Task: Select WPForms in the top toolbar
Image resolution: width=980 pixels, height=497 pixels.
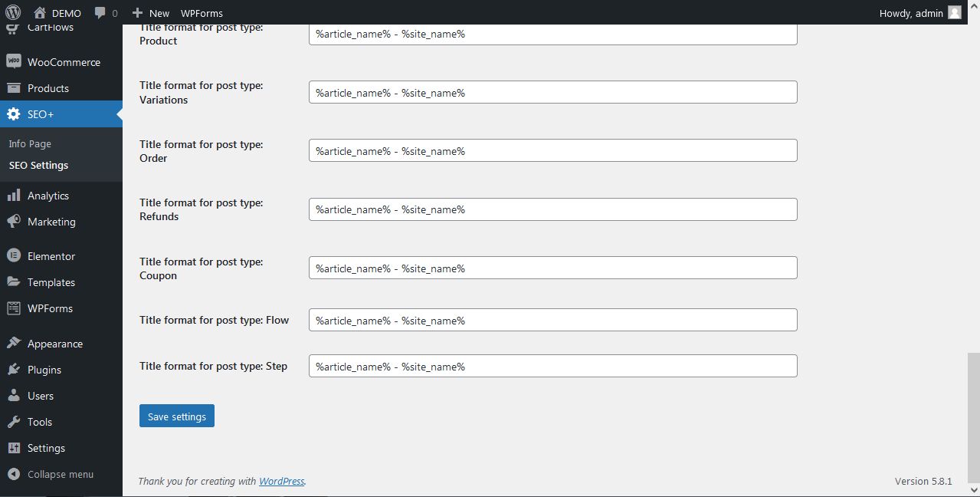Action: (x=202, y=13)
